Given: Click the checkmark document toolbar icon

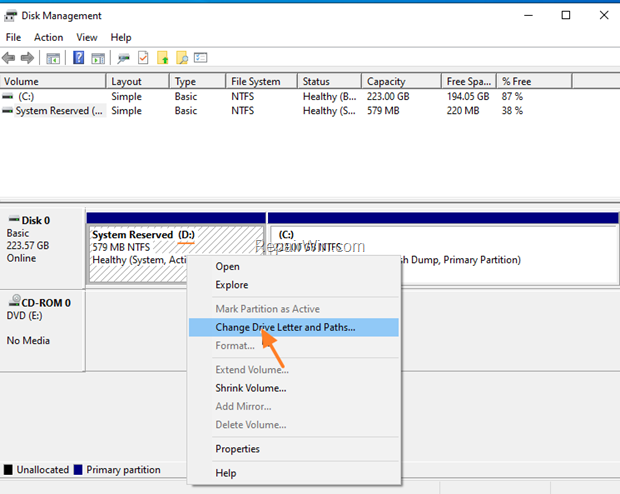Looking at the screenshot, I should pyautogui.click(x=143, y=58).
